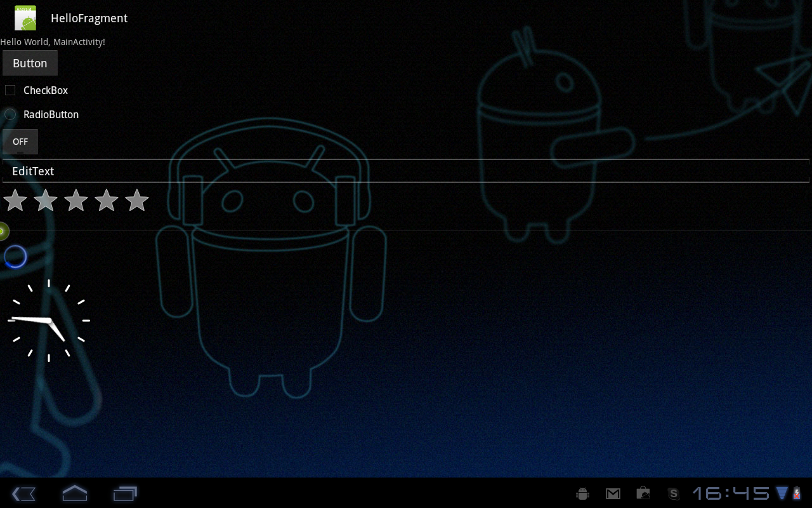Tap the 16:45 status bar clock
Screen dimensions: 812x508
pyautogui.click(x=731, y=493)
